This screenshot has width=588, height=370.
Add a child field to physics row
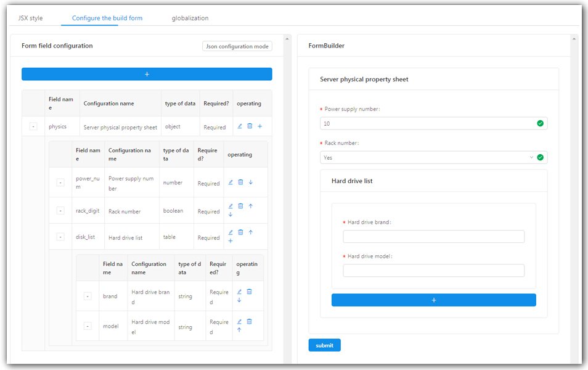click(x=260, y=126)
